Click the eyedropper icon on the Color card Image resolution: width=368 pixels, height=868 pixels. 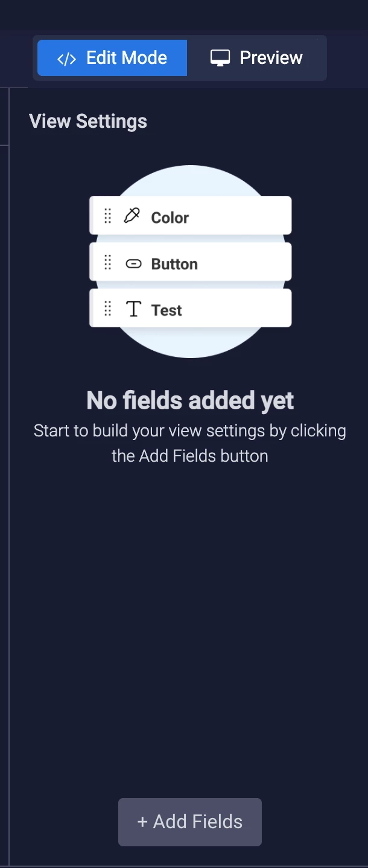[x=132, y=216]
